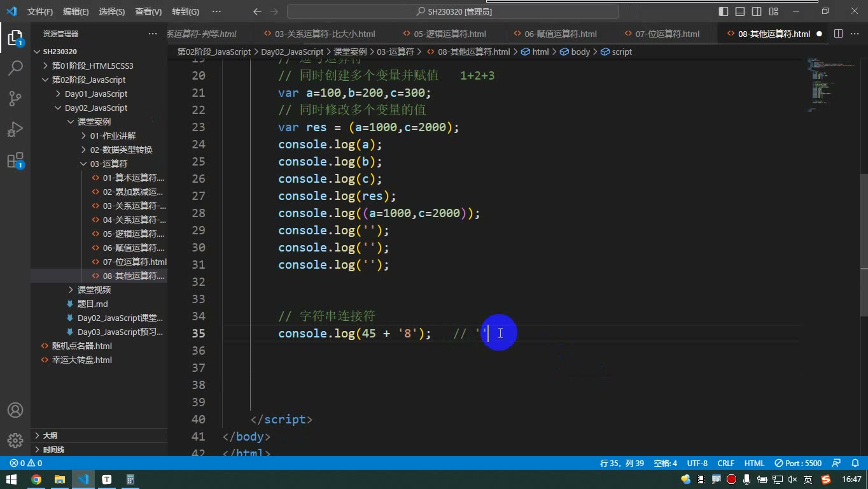Click the notifications bell in status bar
The width and height of the screenshot is (868, 489).
coord(855,464)
